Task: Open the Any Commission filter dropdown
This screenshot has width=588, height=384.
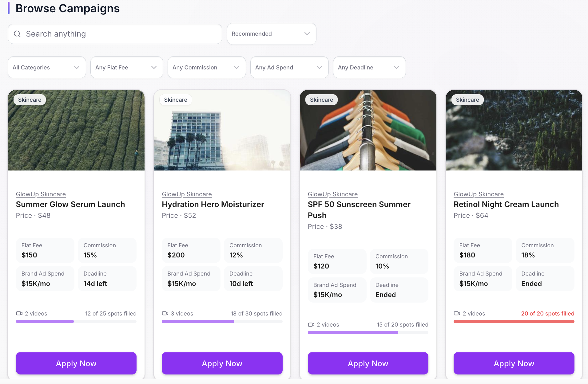Action: (x=206, y=67)
